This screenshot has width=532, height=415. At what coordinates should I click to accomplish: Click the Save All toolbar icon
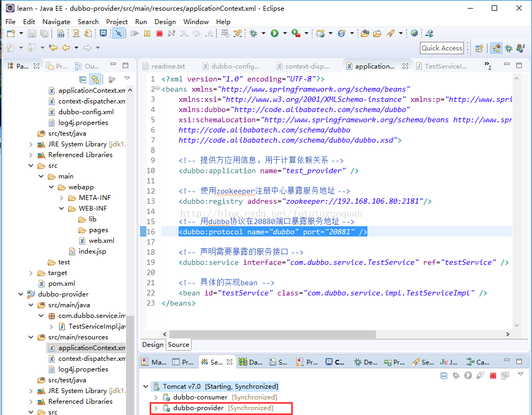click(44, 33)
